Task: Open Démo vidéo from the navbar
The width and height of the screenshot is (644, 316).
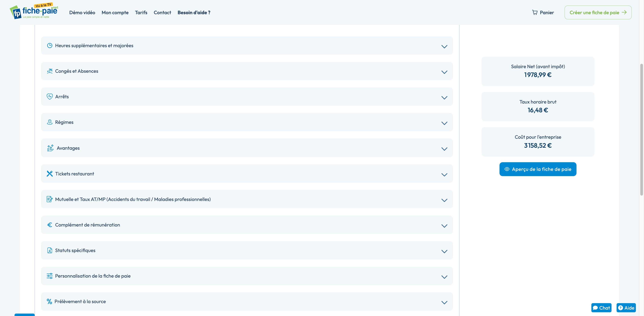Action: click(82, 13)
